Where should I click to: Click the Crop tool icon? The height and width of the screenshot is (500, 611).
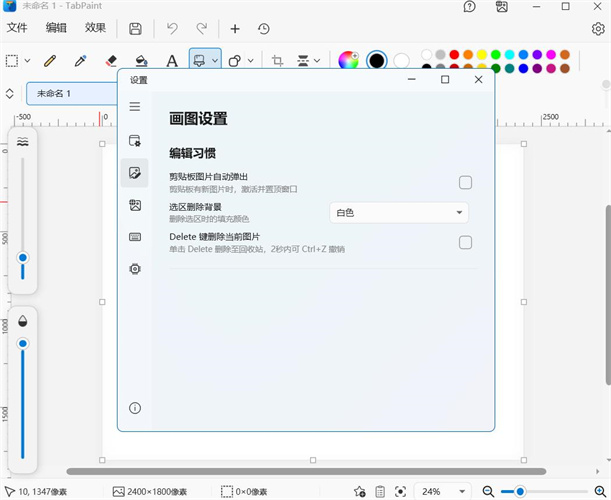277,61
